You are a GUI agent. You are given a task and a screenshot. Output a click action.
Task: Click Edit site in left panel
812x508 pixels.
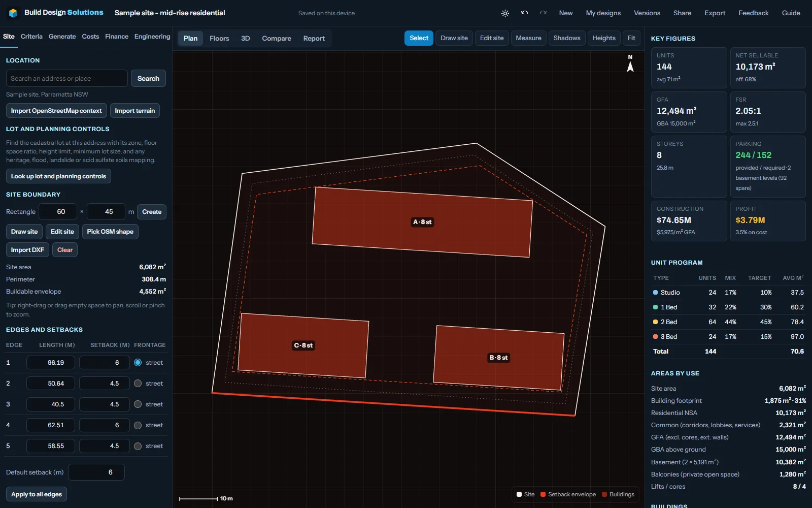(62, 232)
